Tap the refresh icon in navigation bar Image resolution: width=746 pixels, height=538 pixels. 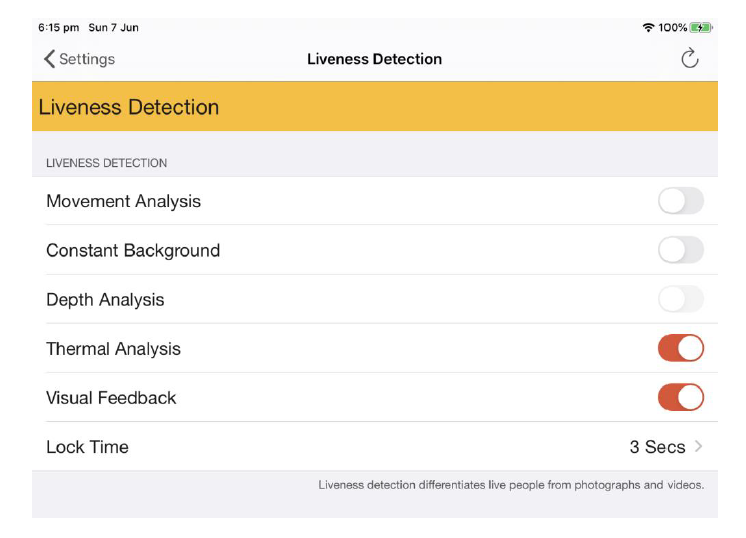pos(689,59)
